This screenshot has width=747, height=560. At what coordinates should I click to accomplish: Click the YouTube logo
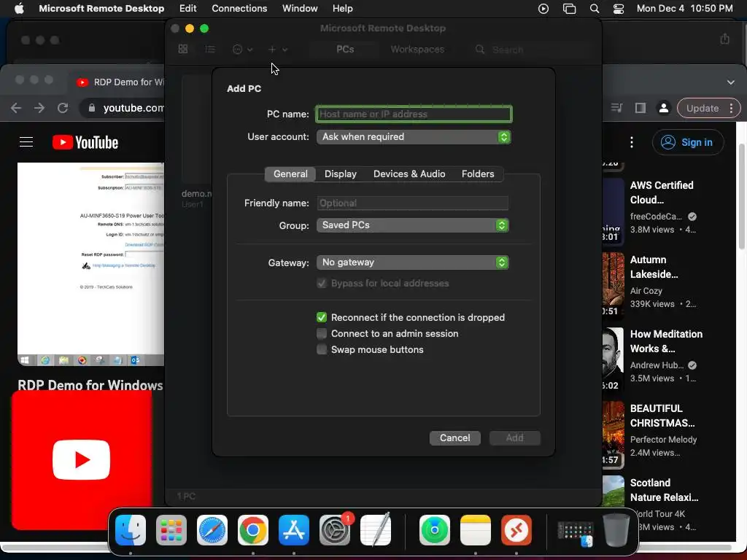[85, 142]
